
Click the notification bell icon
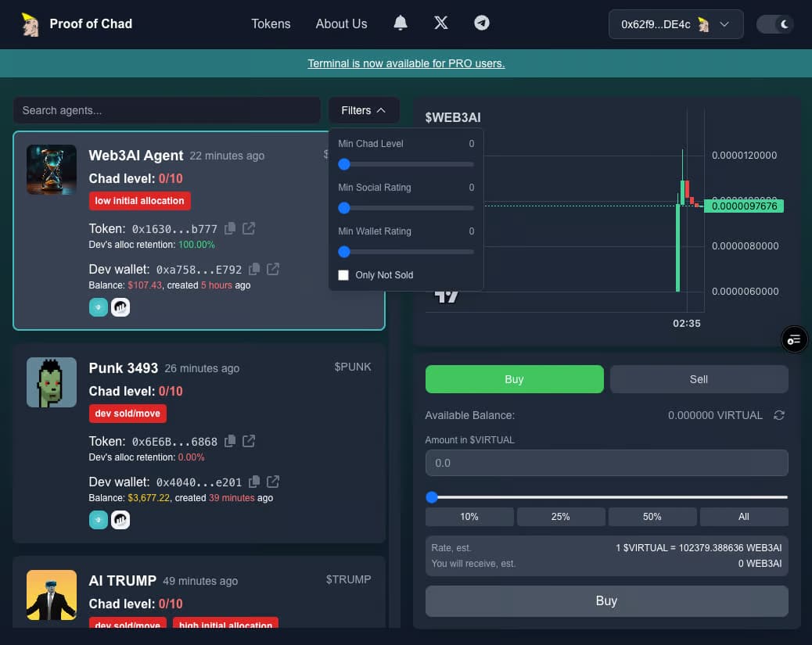pos(401,23)
